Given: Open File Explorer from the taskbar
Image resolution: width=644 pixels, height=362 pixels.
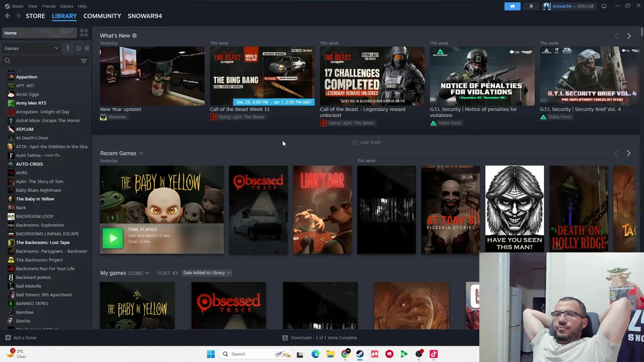Looking at the screenshot, I should (330, 354).
